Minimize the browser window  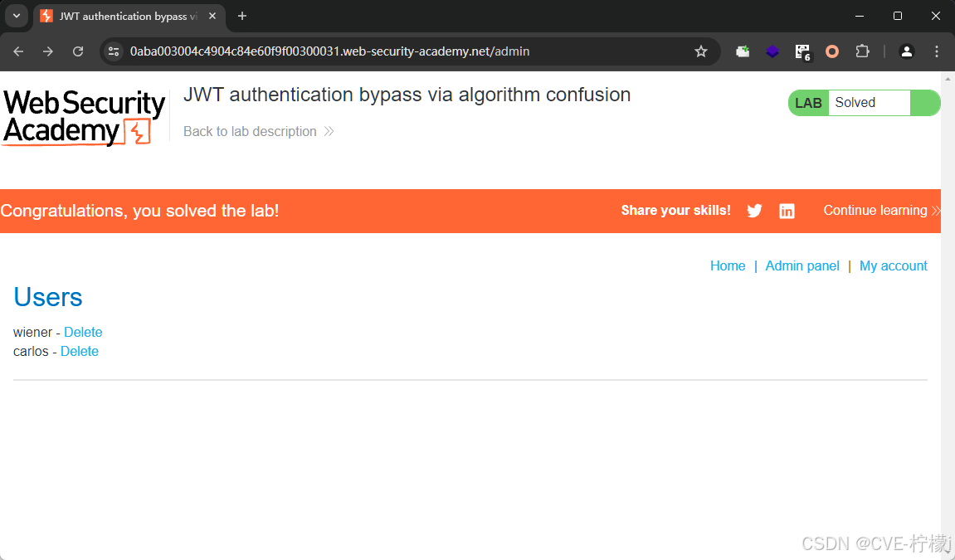860,16
